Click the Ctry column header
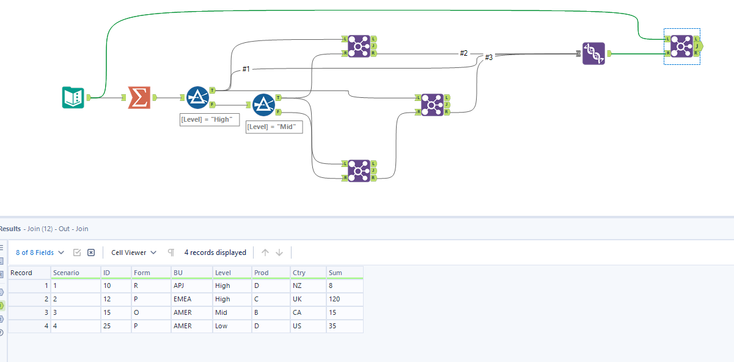 click(308, 273)
